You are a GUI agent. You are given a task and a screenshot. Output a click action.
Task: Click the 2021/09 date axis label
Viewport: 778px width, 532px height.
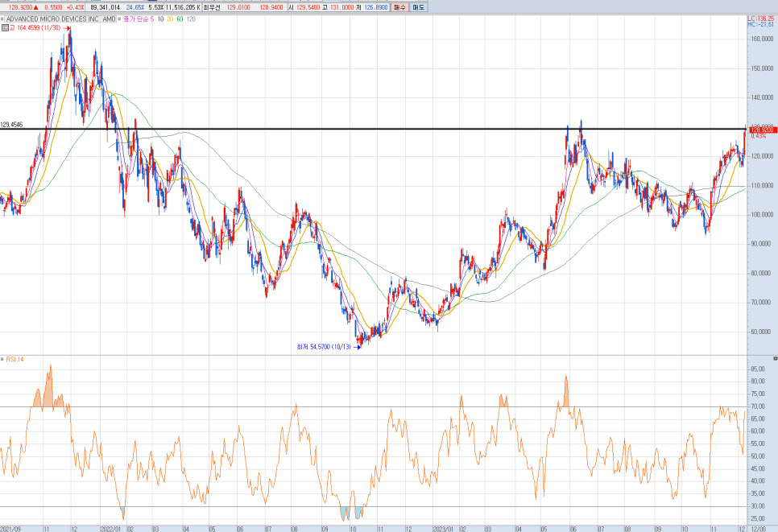[x=10, y=529]
